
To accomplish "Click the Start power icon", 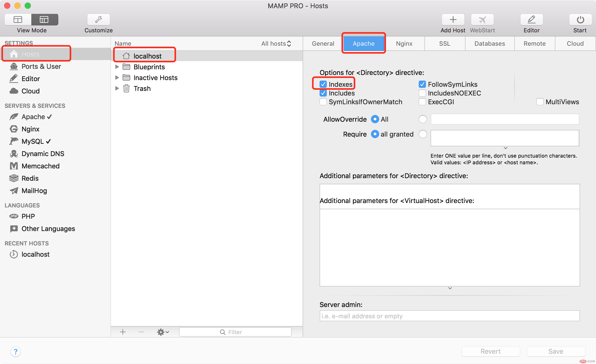I will [580, 20].
